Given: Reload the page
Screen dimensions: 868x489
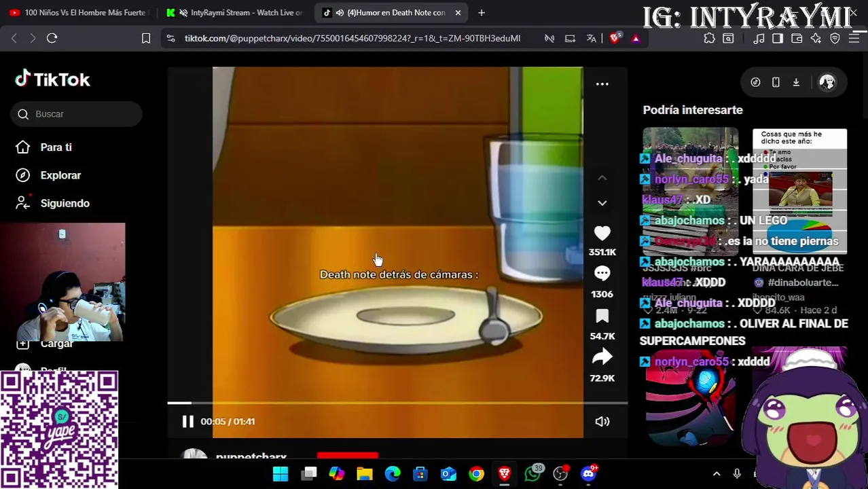Looking at the screenshot, I should [x=52, y=38].
